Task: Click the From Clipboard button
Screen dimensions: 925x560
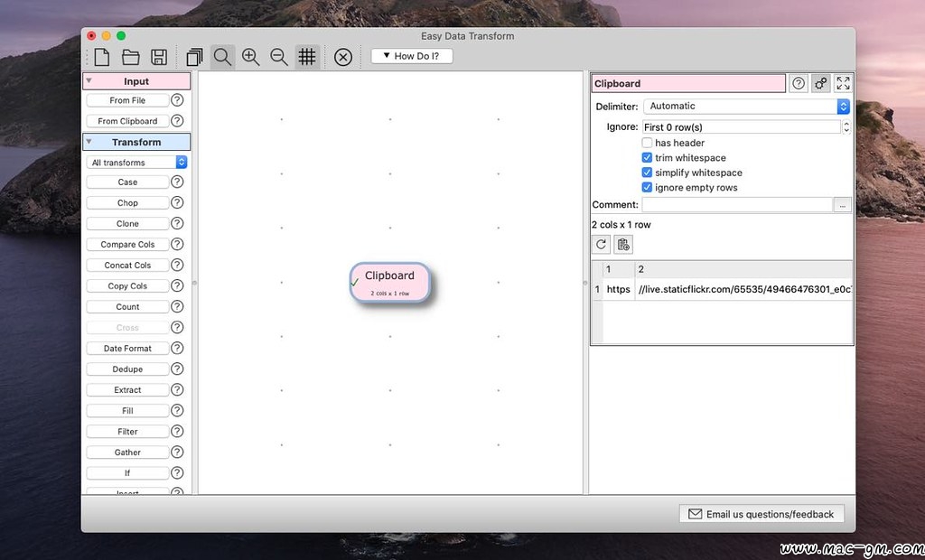Action: [x=127, y=121]
